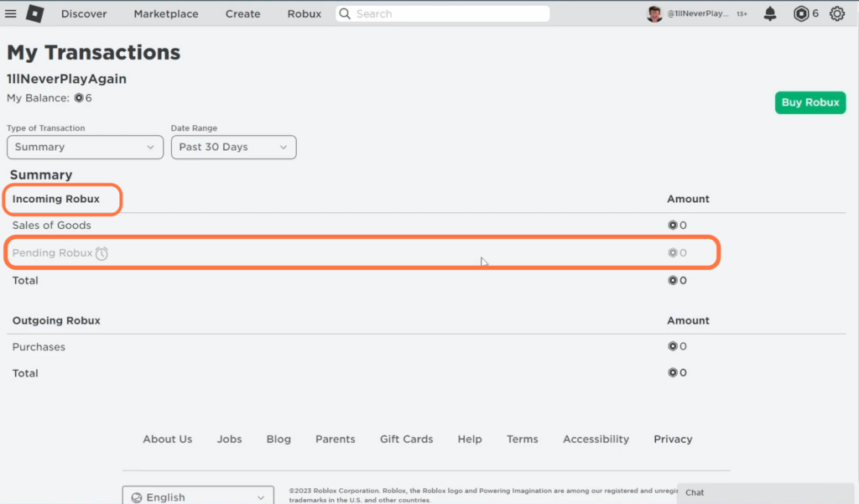Click the 1llNeverPlayAgain username heading
The width and height of the screenshot is (859, 504).
[x=66, y=79]
